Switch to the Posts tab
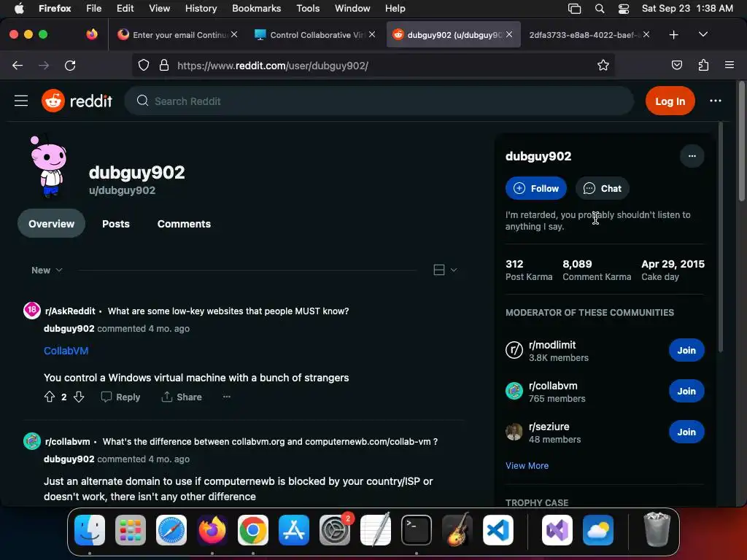Image resolution: width=747 pixels, height=560 pixels. click(x=116, y=224)
